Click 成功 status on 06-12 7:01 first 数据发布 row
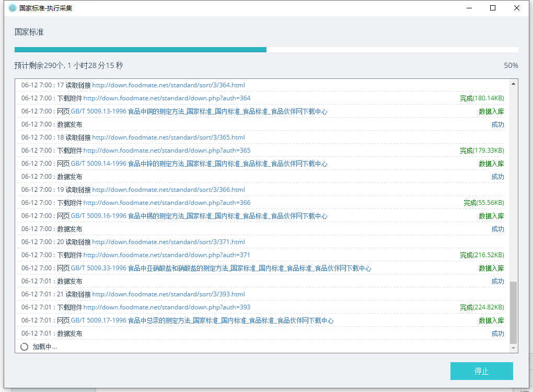This screenshot has height=392, width=533. pyautogui.click(x=497, y=281)
